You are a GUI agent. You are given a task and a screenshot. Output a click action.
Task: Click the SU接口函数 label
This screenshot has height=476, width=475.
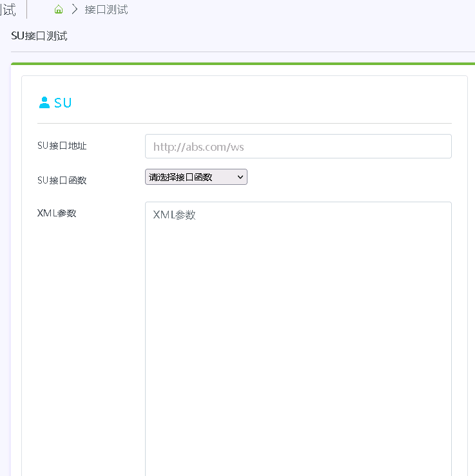(x=62, y=180)
